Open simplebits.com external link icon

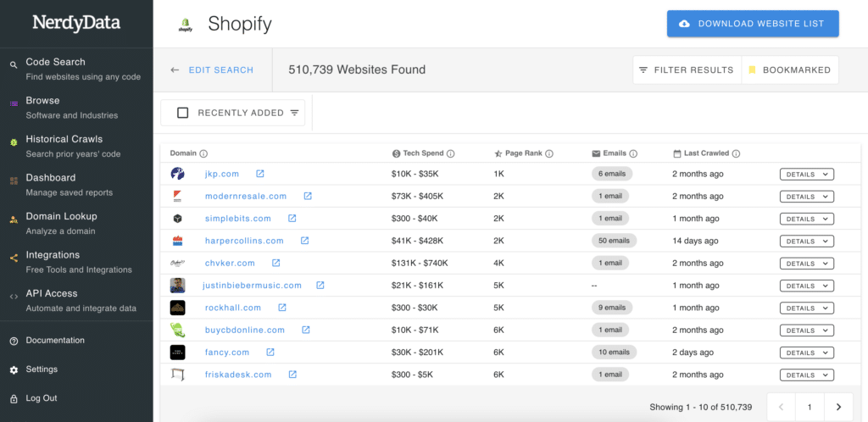pyautogui.click(x=292, y=219)
